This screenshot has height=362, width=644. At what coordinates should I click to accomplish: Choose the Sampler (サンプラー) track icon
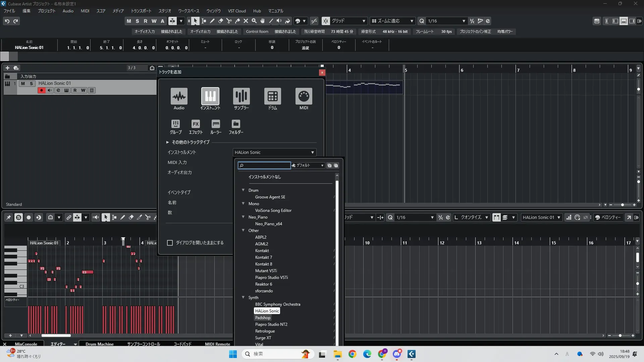[241, 97]
